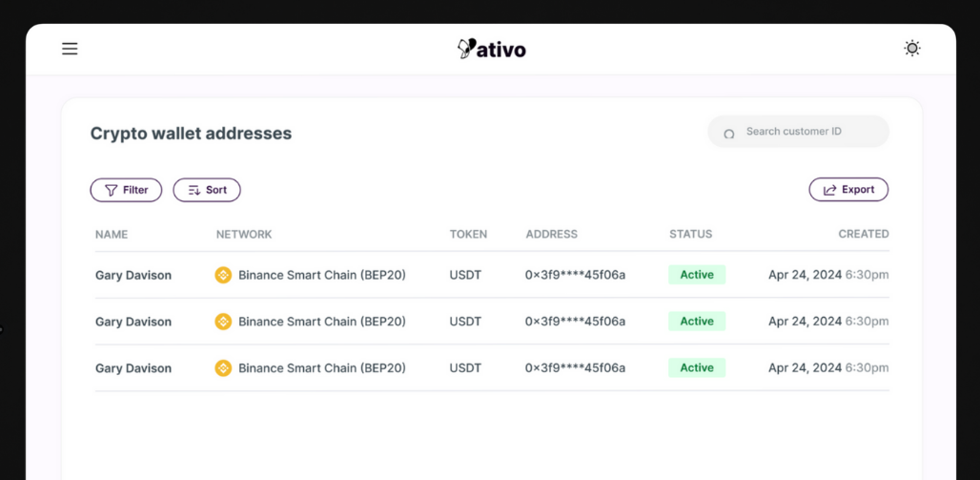Open the hamburger navigation menu
Viewport: 980px width, 480px height.
(70, 49)
